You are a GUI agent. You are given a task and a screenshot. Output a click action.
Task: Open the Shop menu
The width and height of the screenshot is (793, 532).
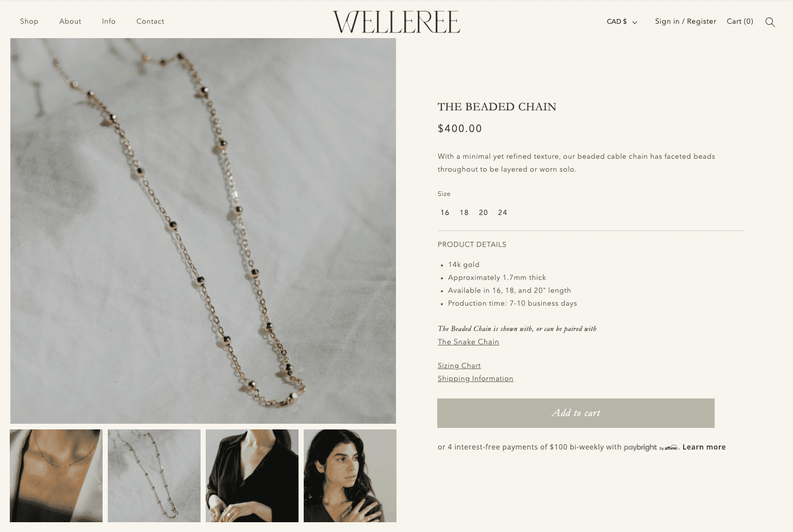[29, 21]
